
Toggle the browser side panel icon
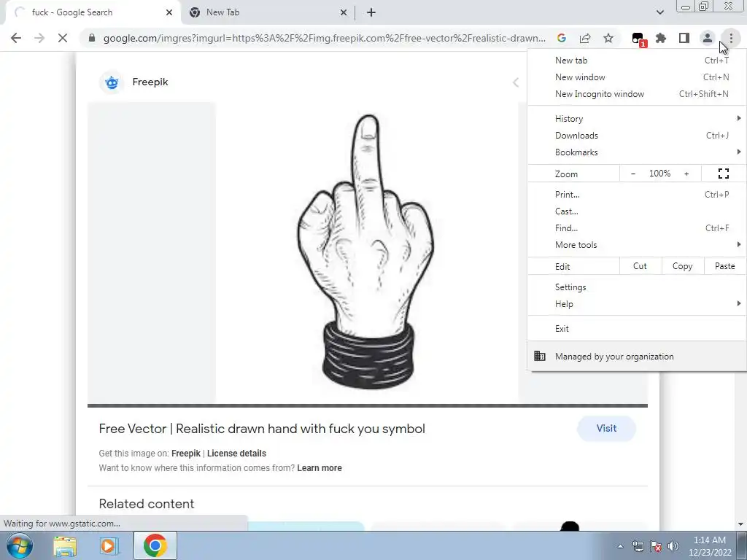click(684, 38)
